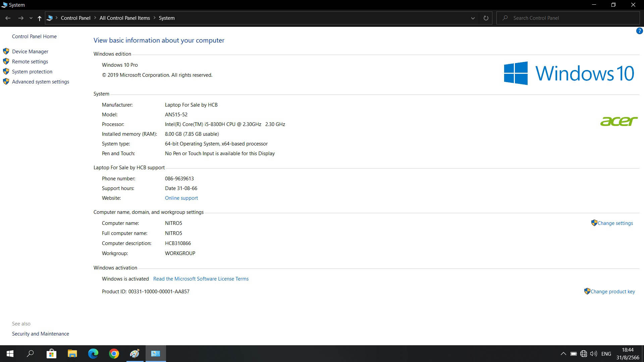The height and width of the screenshot is (362, 644).
Task: Open Help via the blue question mark
Action: coord(639,31)
